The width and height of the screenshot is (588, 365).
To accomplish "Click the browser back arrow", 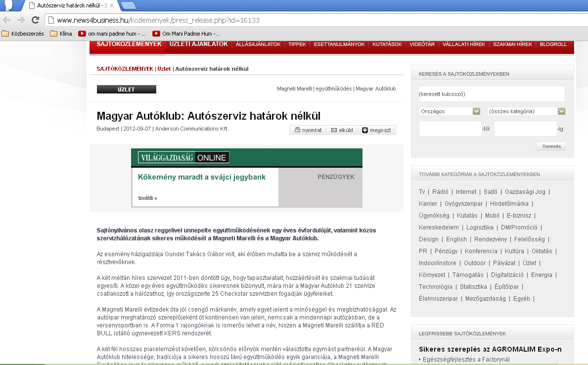I will pos(7,20).
